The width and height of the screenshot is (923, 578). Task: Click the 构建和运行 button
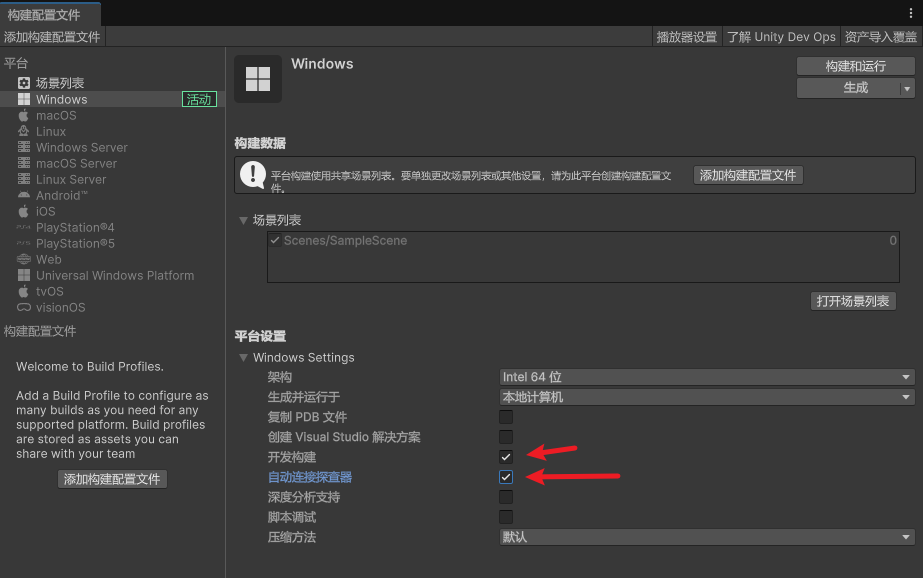[x=855, y=66]
